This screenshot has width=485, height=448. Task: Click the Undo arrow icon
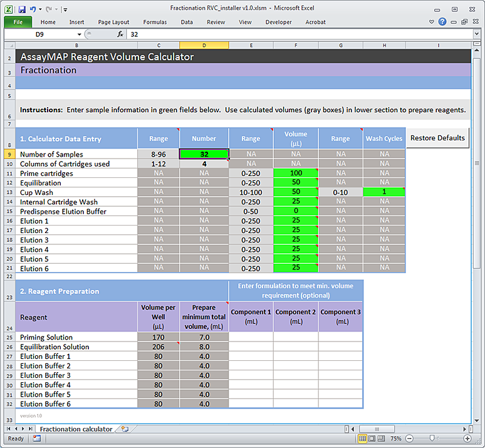[x=33, y=9]
